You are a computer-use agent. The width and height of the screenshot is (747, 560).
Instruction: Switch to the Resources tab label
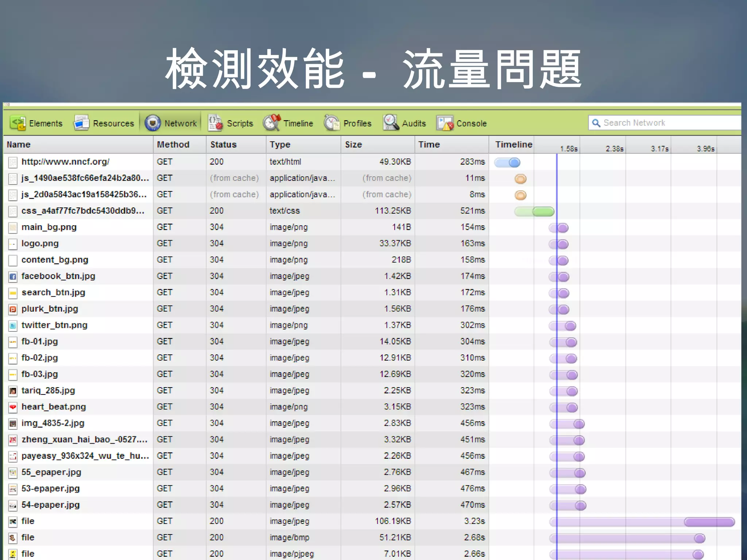[x=113, y=124]
